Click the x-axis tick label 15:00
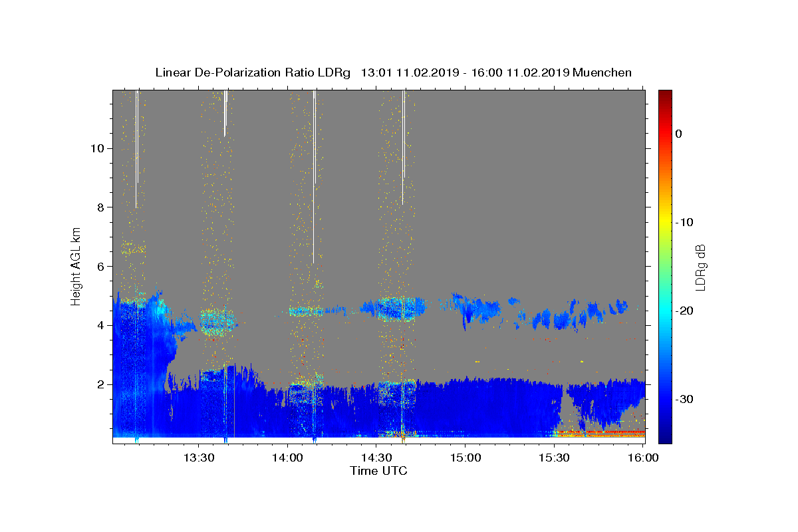This screenshot has height=532, width=798. tap(464, 458)
